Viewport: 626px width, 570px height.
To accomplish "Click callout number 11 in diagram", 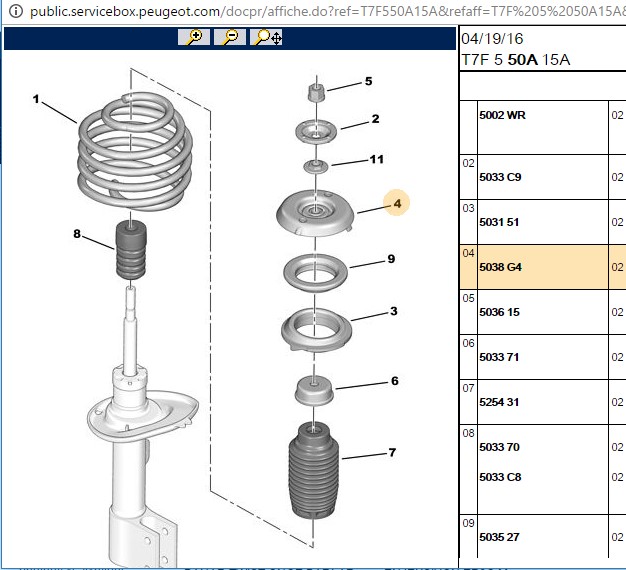I will (376, 159).
